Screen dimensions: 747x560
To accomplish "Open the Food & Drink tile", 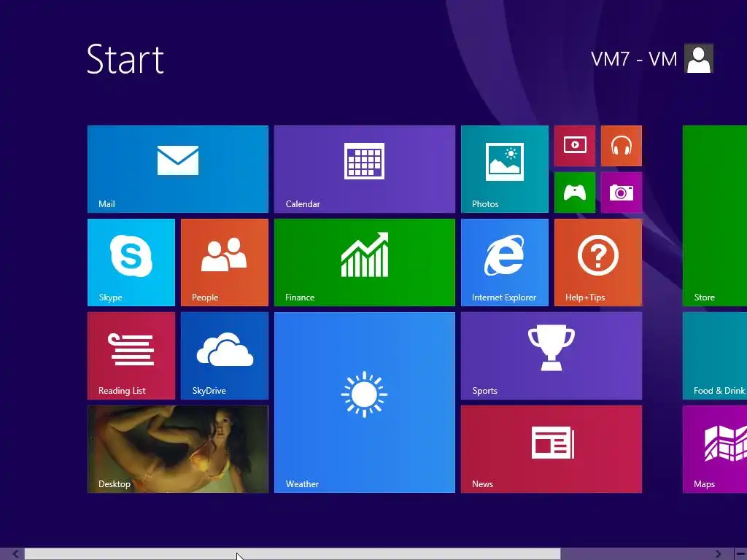I will click(715, 356).
